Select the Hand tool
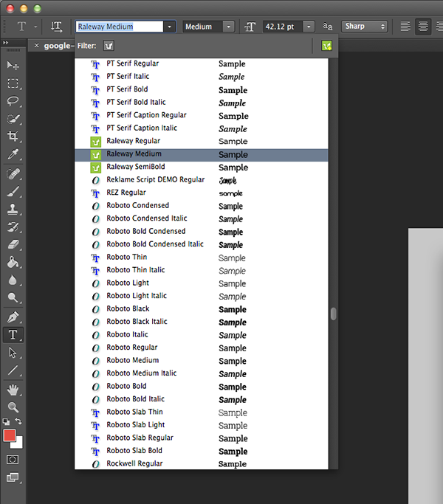The image size is (443, 504). pyautogui.click(x=13, y=390)
